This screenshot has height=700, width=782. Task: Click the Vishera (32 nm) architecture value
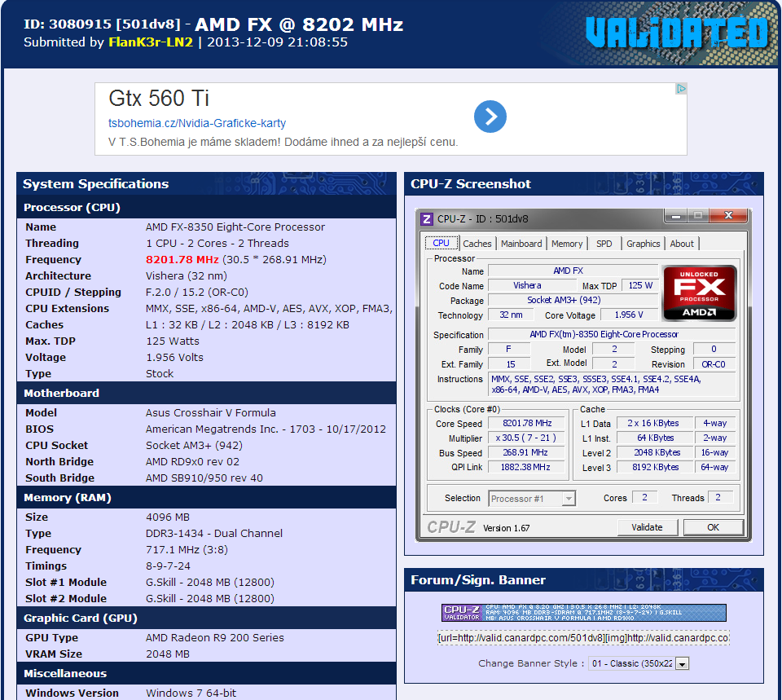coord(186,276)
